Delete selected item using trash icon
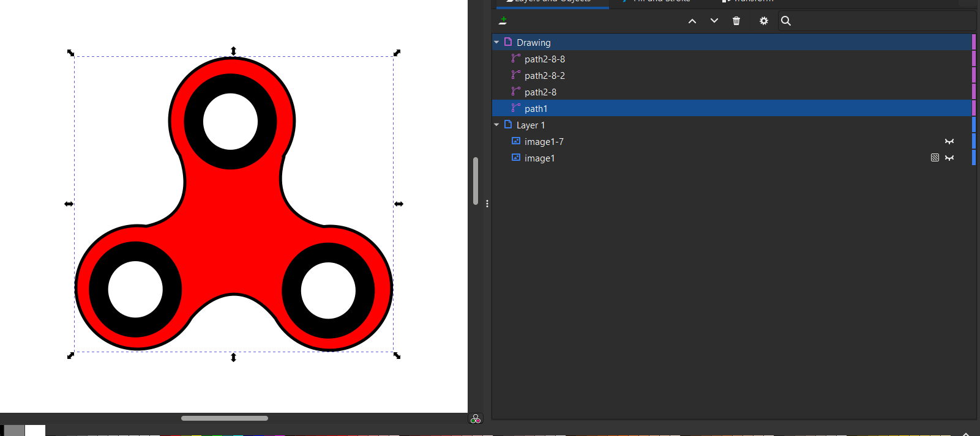Screen dimensions: 980x436 [736, 21]
